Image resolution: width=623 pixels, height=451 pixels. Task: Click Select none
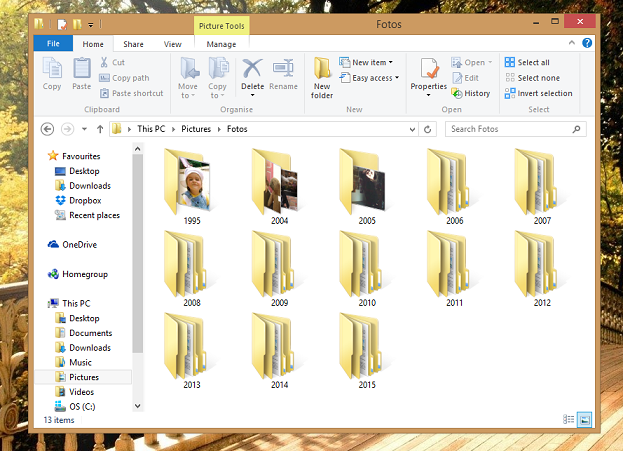tap(532, 78)
